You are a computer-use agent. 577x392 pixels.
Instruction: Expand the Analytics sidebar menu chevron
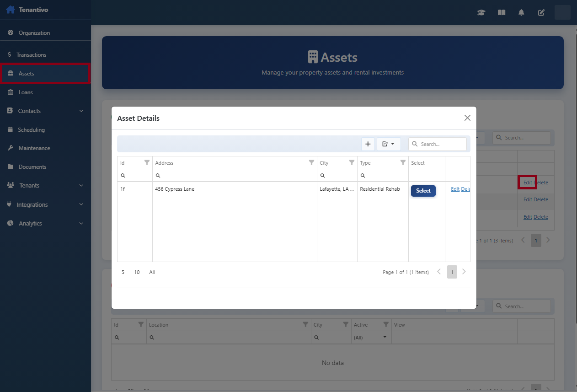(x=81, y=223)
